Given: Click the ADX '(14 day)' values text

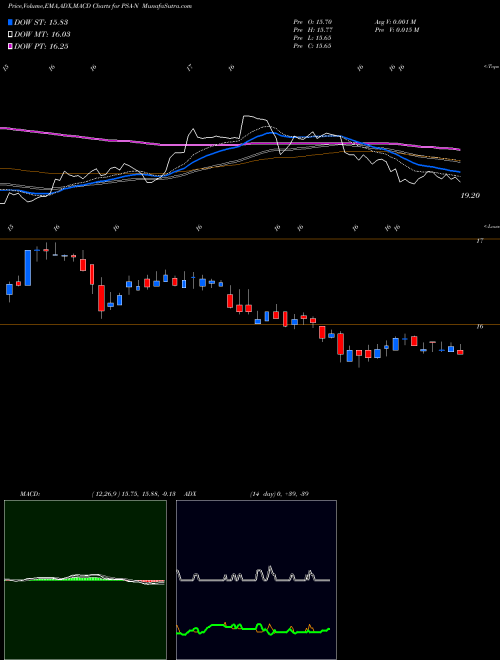Looking at the screenshot, I should (x=279, y=494).
